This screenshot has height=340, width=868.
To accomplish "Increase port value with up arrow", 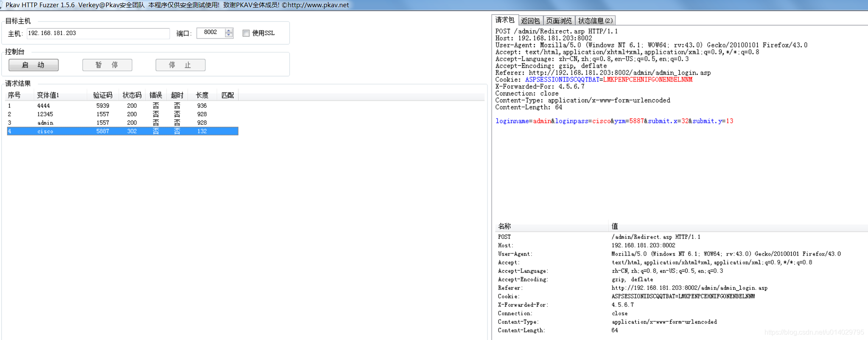I will (x=229, y=31).
